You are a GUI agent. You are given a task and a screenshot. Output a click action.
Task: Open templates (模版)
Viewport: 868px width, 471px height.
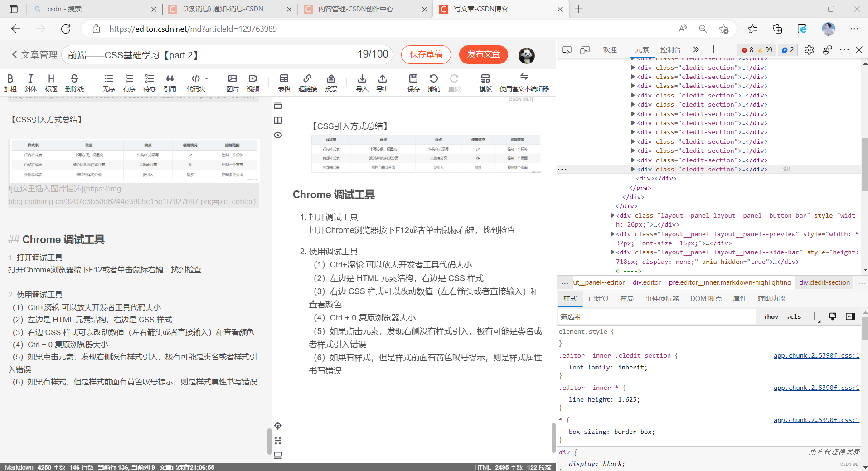point(485,83)
